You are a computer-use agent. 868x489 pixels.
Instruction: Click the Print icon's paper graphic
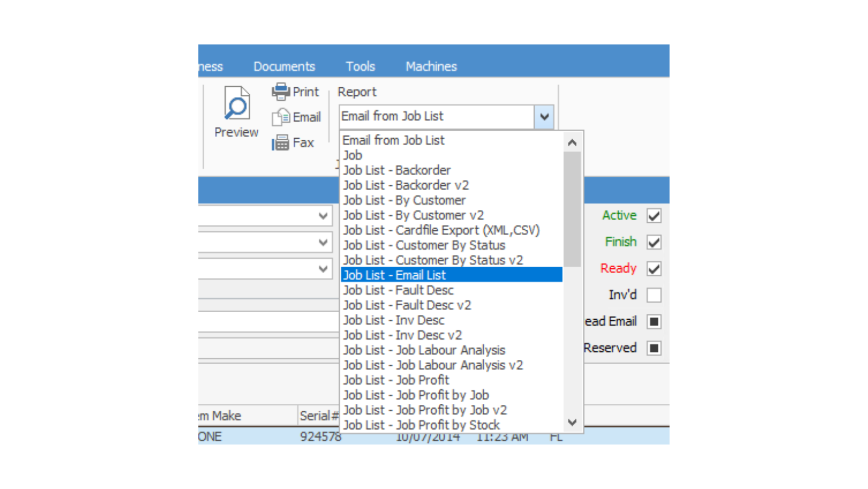pos(280,91)
